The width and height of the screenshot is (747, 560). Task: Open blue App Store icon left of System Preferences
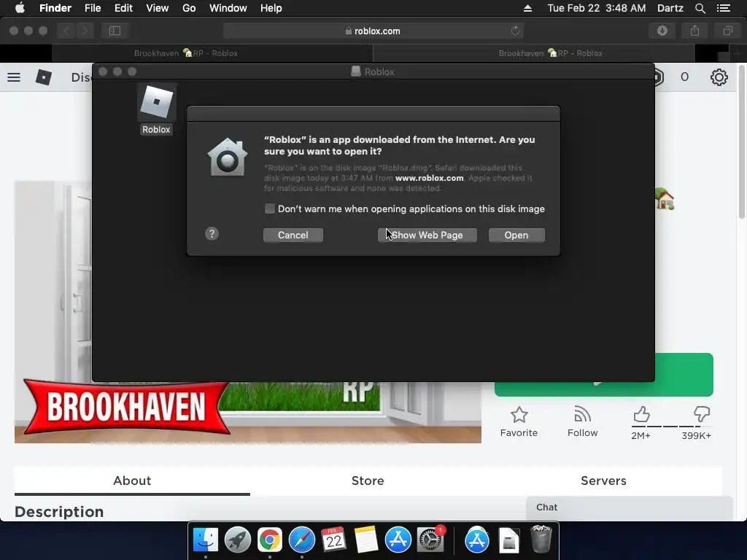tap(398, 540)
